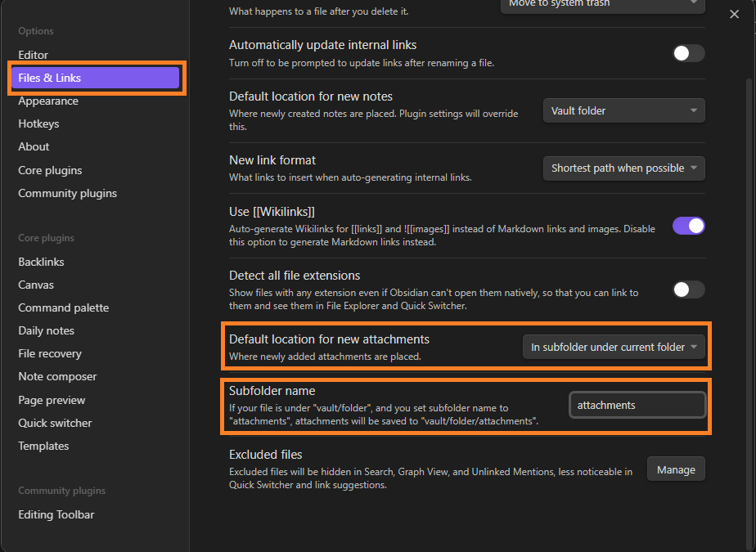Enable Detect all file extensions
Image resolution: width=756 pixels, height=552 pixels.
click(688, 289)
